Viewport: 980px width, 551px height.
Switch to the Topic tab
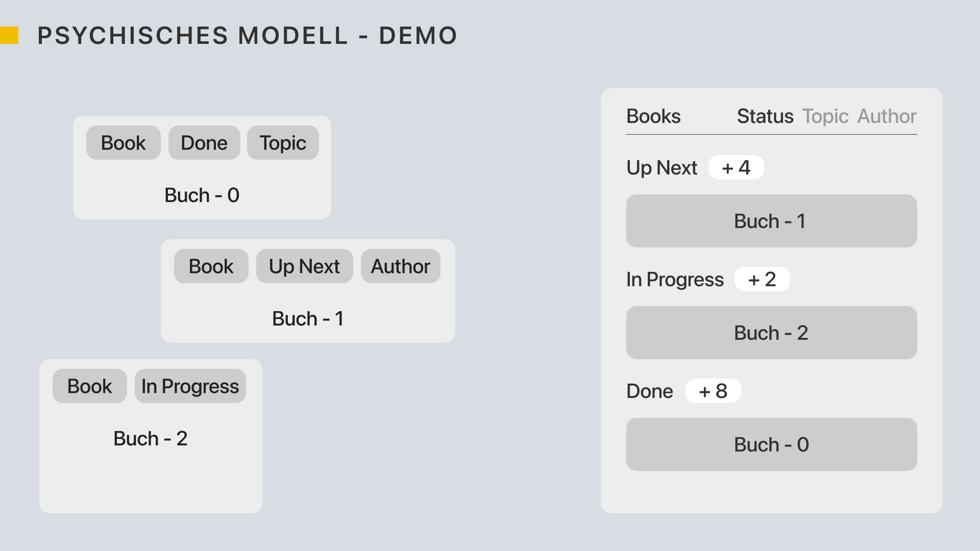825,116
